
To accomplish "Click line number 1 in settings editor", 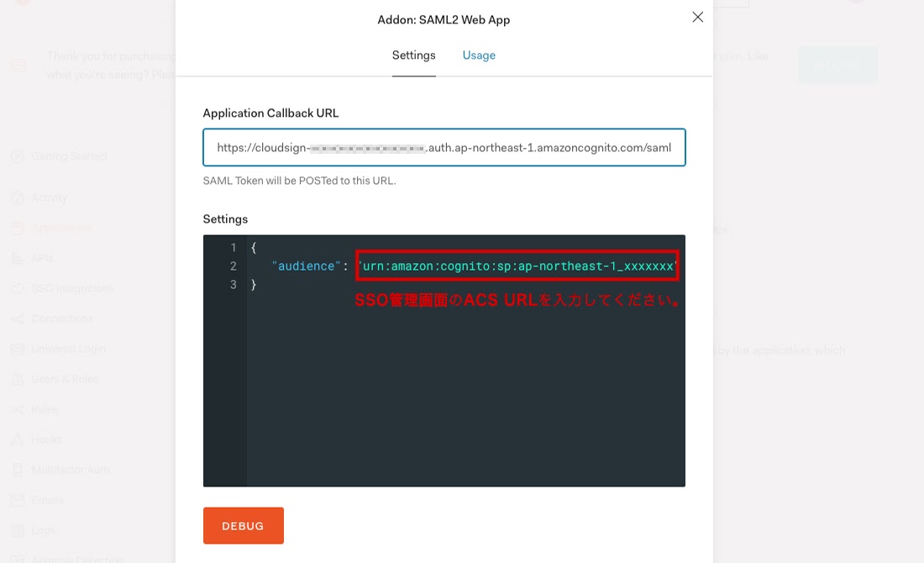I will click(x=234, y=248).
